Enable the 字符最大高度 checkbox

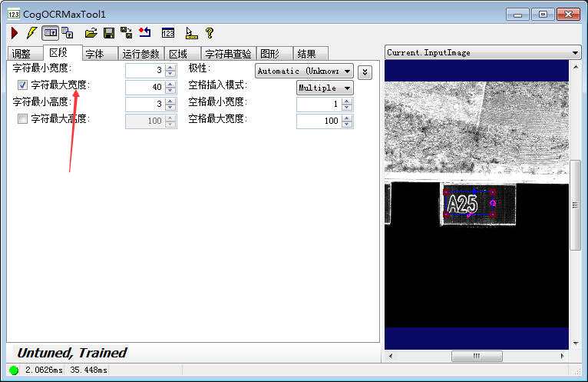tap(22, 119)
